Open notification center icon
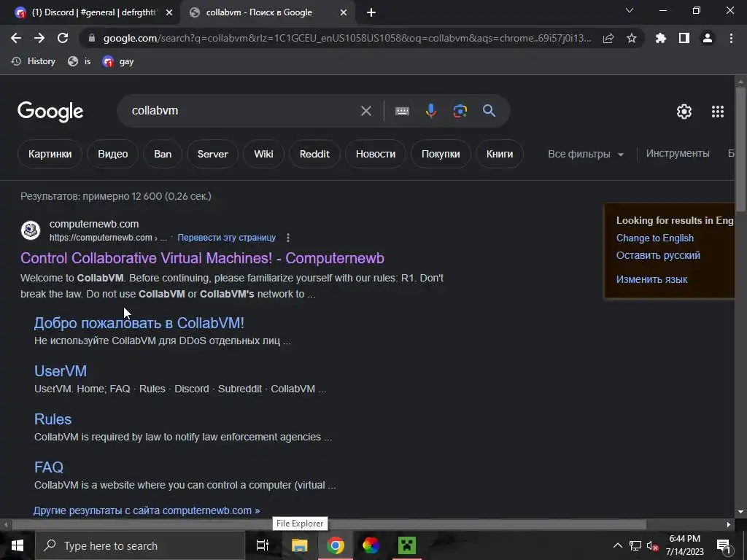The width and height of the screenshot is (747, 560). 724,546
